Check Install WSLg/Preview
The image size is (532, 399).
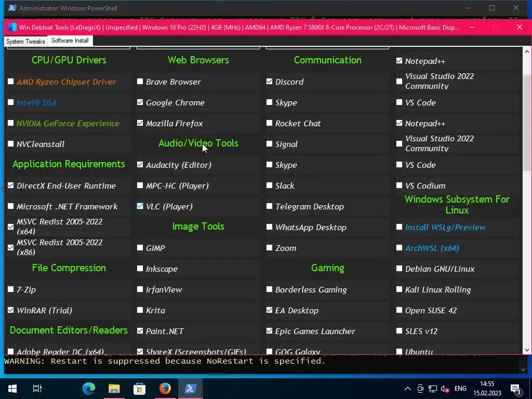[400, 227]
